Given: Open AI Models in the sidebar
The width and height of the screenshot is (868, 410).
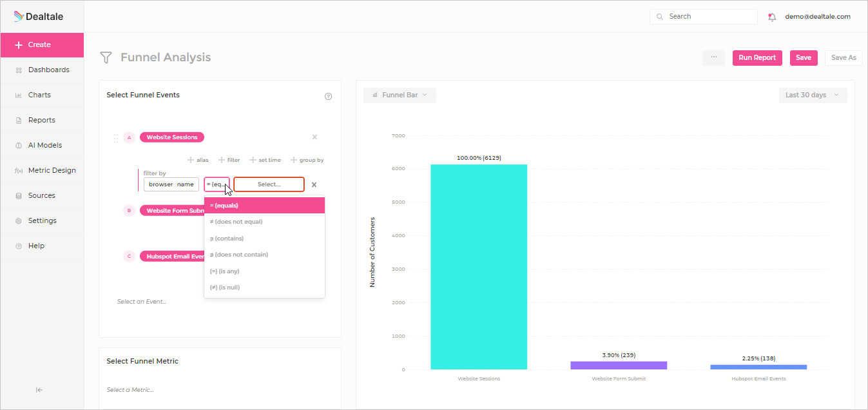Looking at the screenshot, I should point(42,145).
